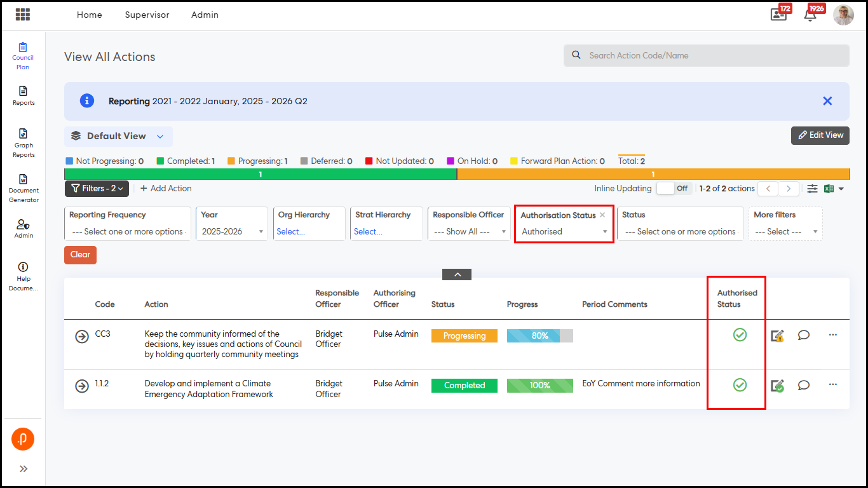
Task: Click the authorised checkmark for CC3
Action: click(x=740, y=335)
